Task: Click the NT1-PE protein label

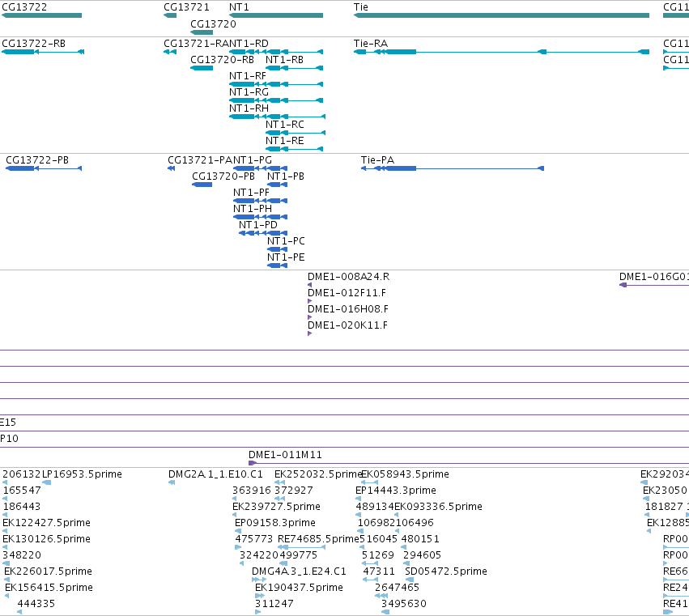Action: [x=286, y=257]
